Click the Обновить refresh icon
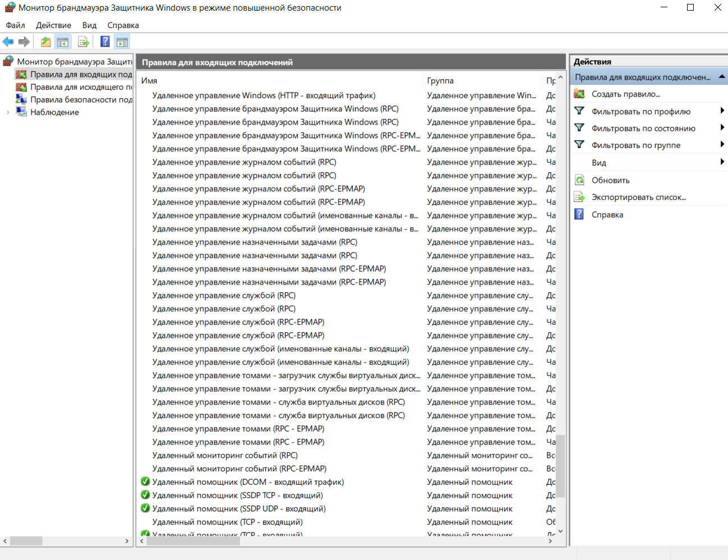The height and width of the screenshot is (560, 728). point(579,180)
